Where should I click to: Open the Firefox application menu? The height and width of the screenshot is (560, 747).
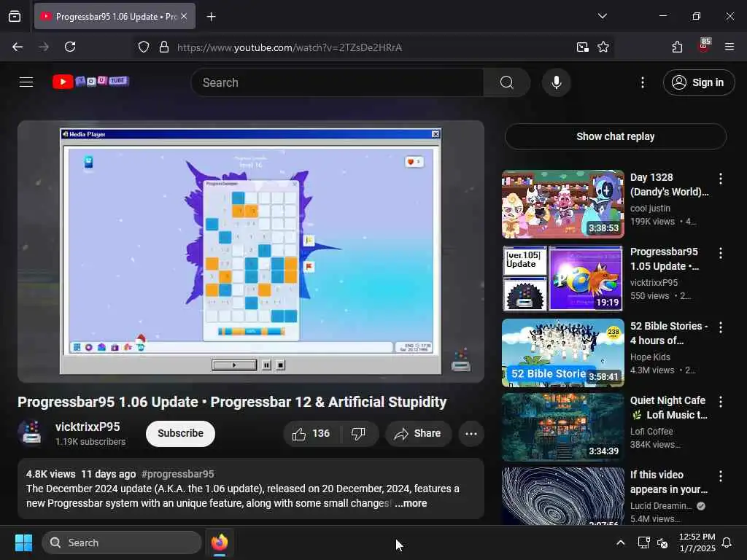[x=729, y=47]
